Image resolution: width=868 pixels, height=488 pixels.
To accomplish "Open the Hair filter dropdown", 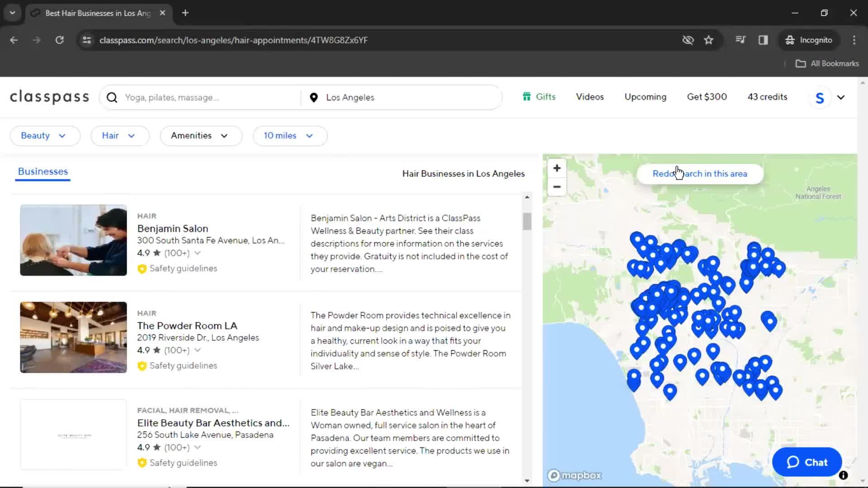I will tap(120, 136).
